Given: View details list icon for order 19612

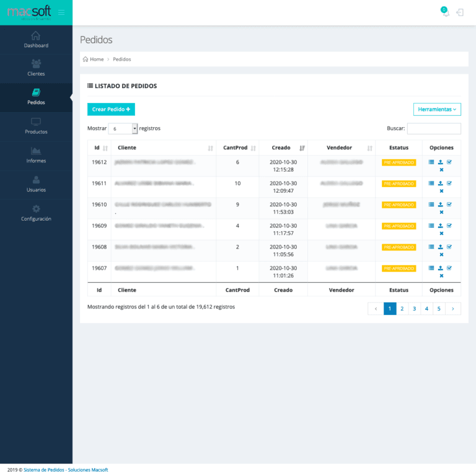Looking at the screenshot, I should pyautogui.click(x=431, y=162).
